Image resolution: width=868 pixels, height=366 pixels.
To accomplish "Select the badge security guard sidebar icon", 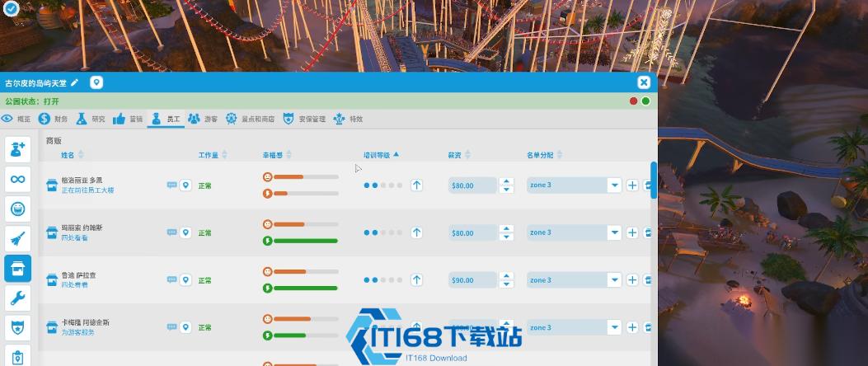I will tap(17, 328).
